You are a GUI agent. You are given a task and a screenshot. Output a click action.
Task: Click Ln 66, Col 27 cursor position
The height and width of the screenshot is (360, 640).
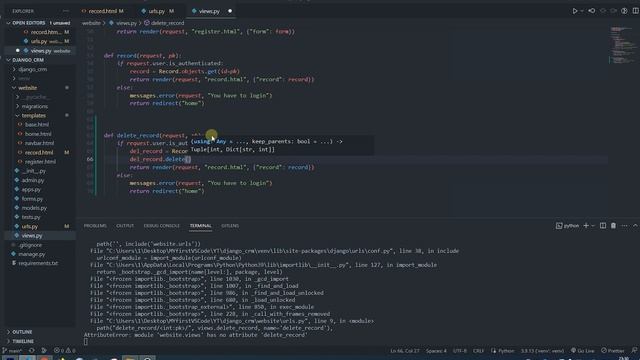(404, 351)
